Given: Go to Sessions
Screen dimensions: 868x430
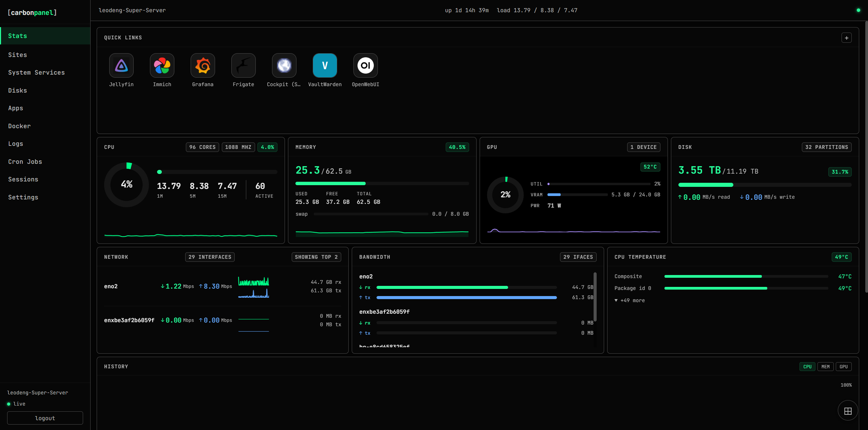Looking at the screenshot, I should click(x=45, y=179).
